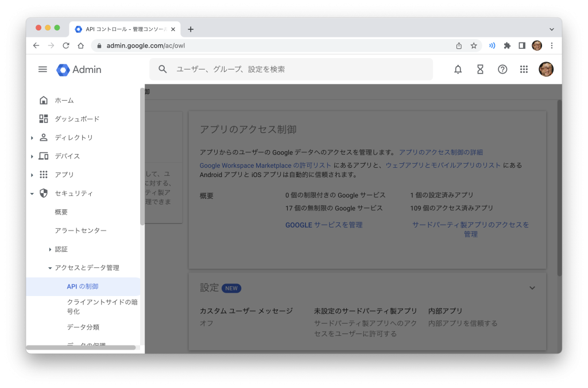Focus the ユーザー、グループ、設定を検索 field

(291, 70)
